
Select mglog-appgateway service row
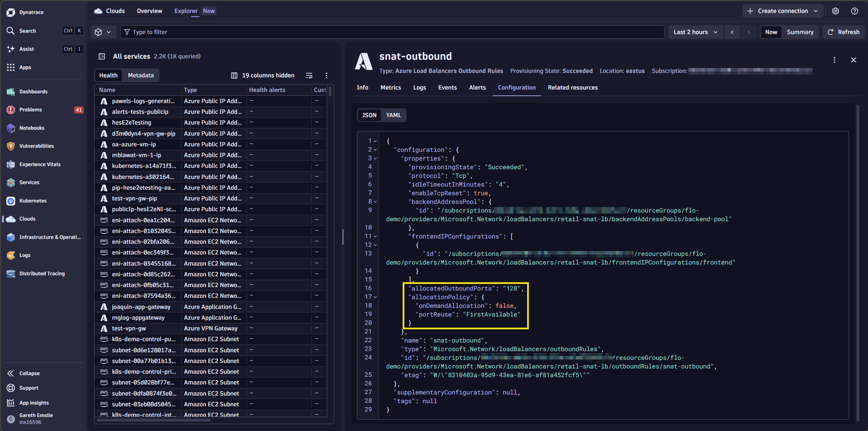pos(211,318)
